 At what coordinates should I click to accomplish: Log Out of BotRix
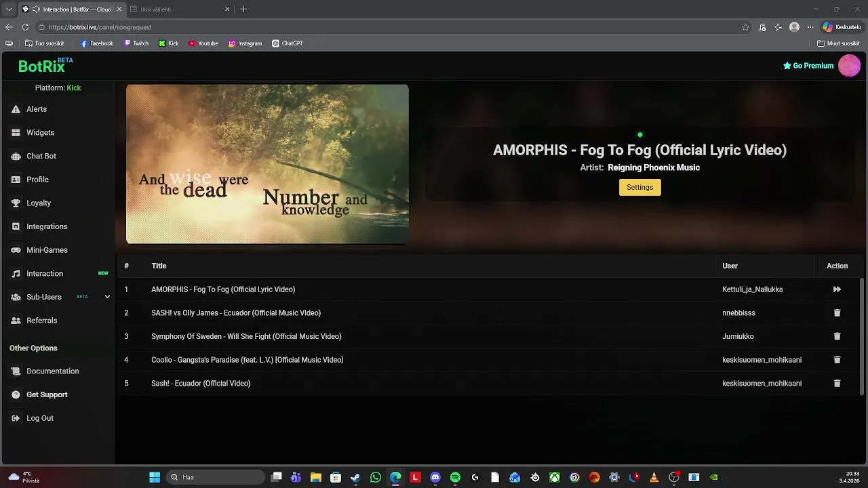click(x=39, y=418)
